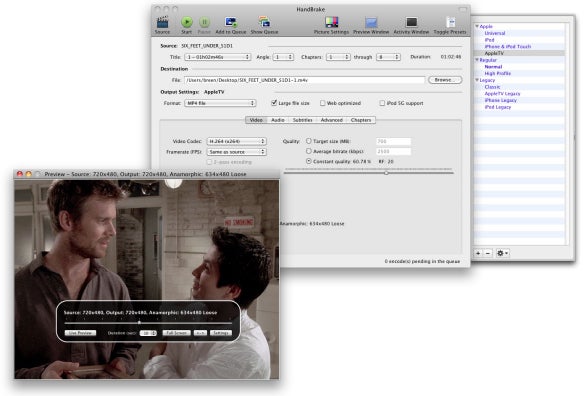Switch to the Subtitles tab
Image resolution: width=584 pixels, height=396 pixels.
click(302, 120)
